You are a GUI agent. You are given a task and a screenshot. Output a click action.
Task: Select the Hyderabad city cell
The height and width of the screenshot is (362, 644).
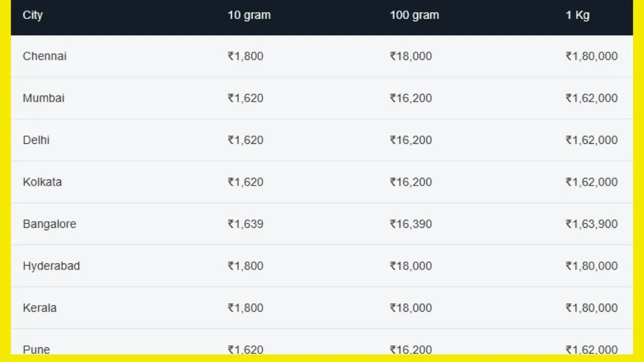51,266
